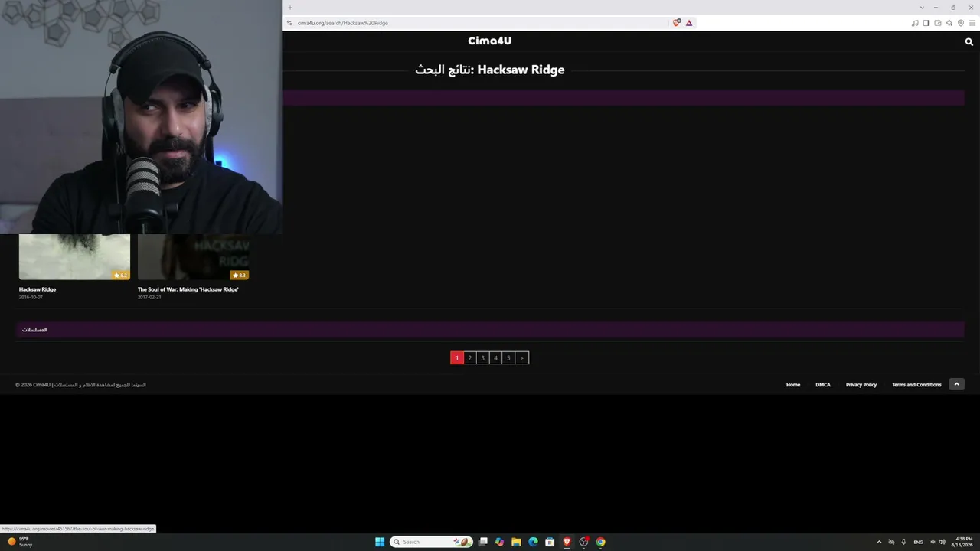Go to pagination page 3
This screenshot has height=551, width=980.
pyautogui.click(x=482, y=358)
